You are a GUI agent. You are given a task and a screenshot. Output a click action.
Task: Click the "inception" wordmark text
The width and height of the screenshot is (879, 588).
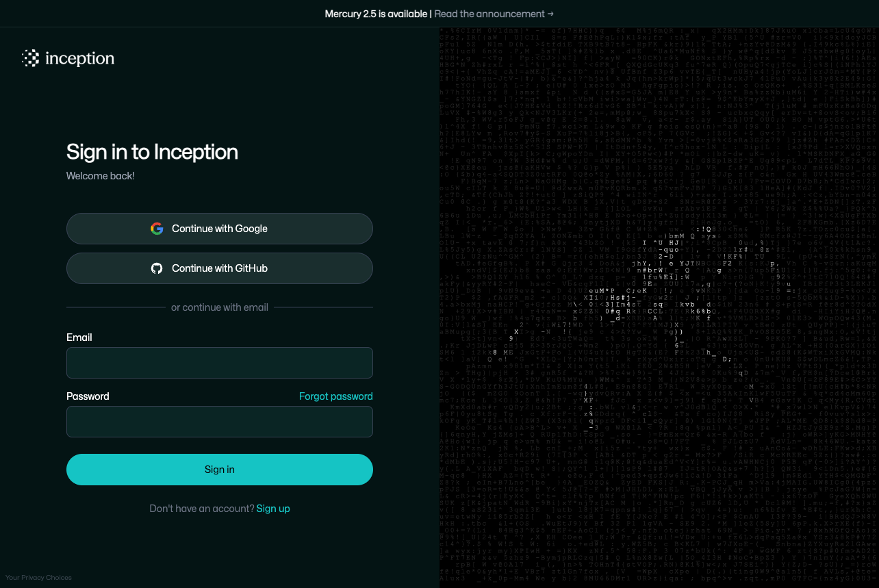79,59
